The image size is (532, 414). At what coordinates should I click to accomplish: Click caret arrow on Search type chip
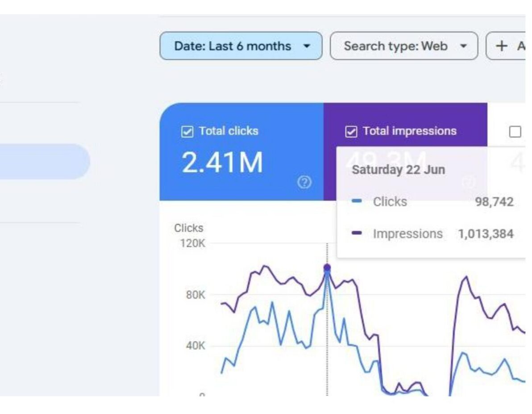pos(463,46)
